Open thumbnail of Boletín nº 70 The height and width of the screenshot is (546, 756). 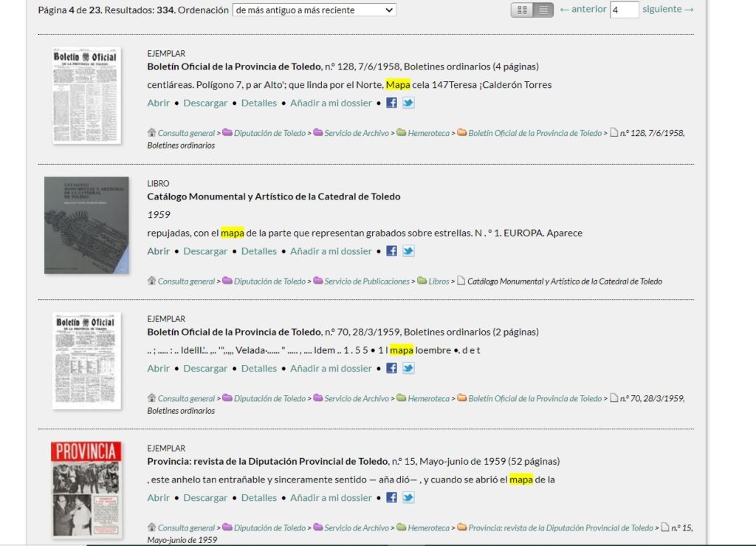(87, 361)
